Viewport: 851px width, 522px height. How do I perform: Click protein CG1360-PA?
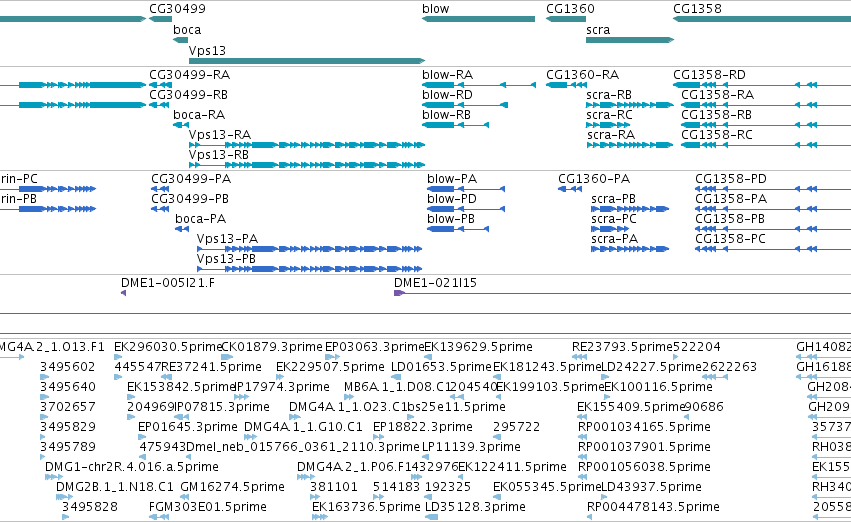coord(594,179)
